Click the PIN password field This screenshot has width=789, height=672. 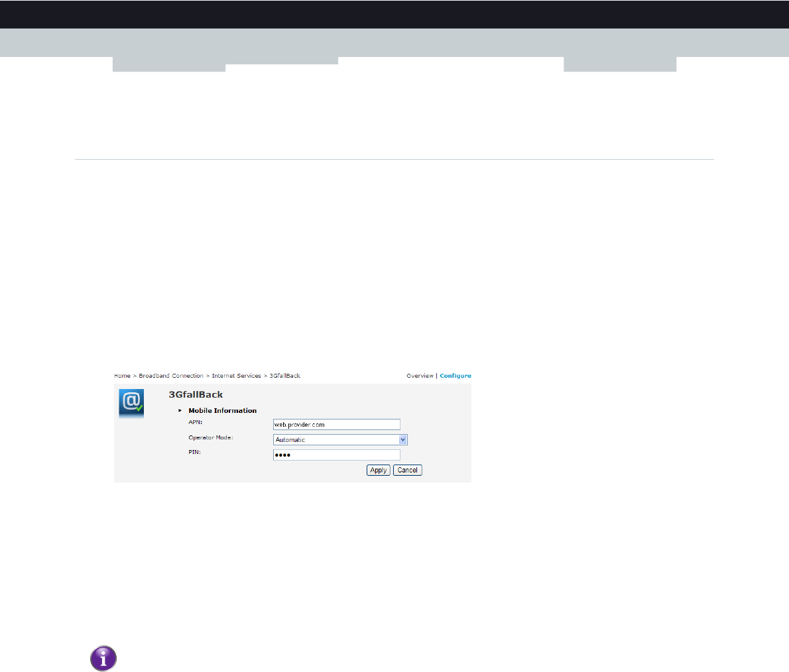337,455
